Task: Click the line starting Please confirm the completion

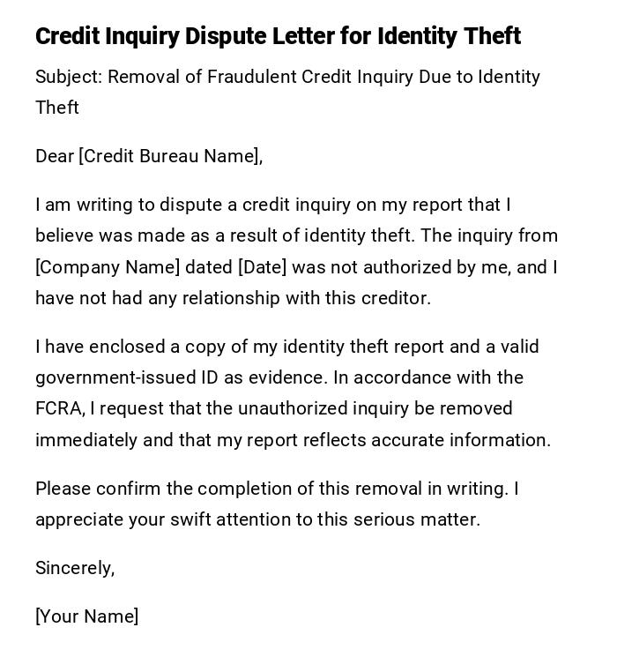Action: point(277,489)
